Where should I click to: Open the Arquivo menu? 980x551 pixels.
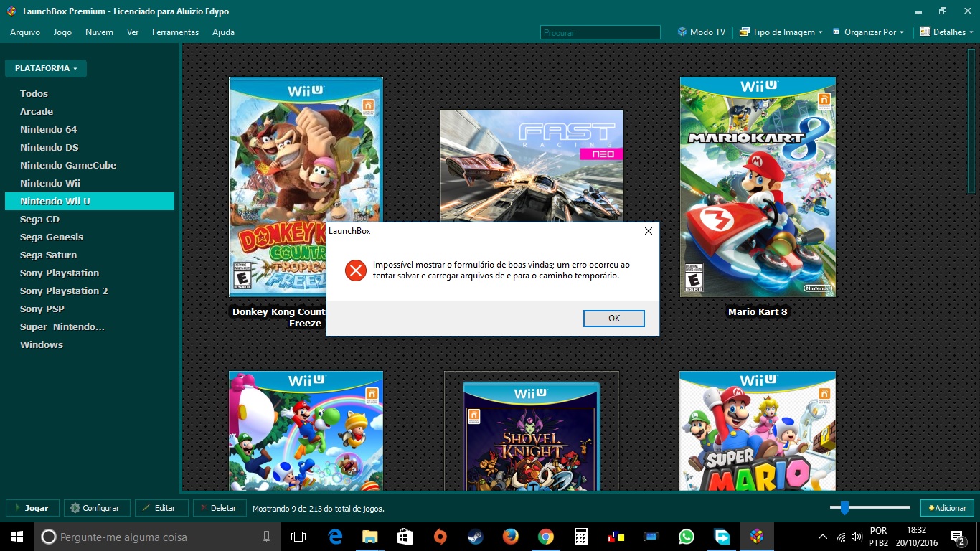tap(25, 32)
